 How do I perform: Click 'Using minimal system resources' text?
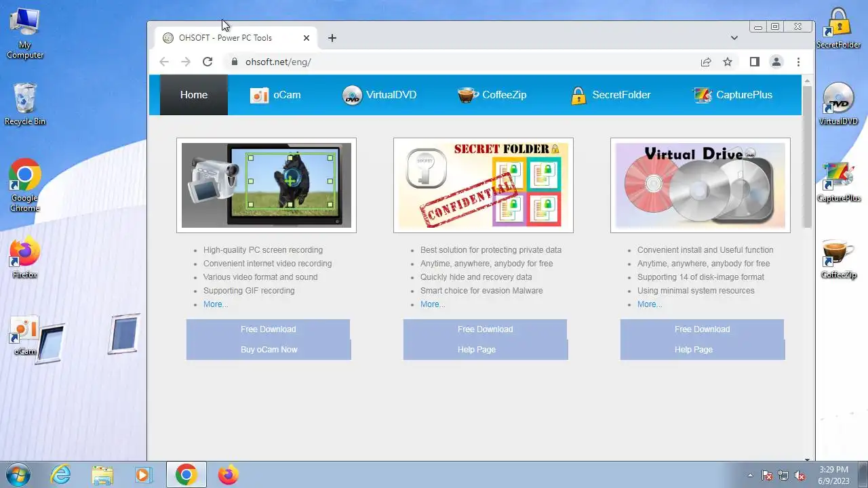696,291
